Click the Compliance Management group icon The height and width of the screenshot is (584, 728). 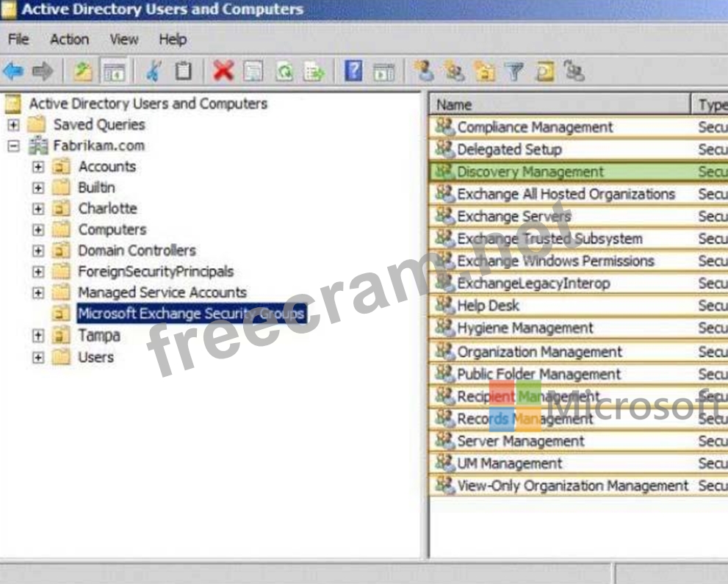pyautogui.click(x=445, y=127)
